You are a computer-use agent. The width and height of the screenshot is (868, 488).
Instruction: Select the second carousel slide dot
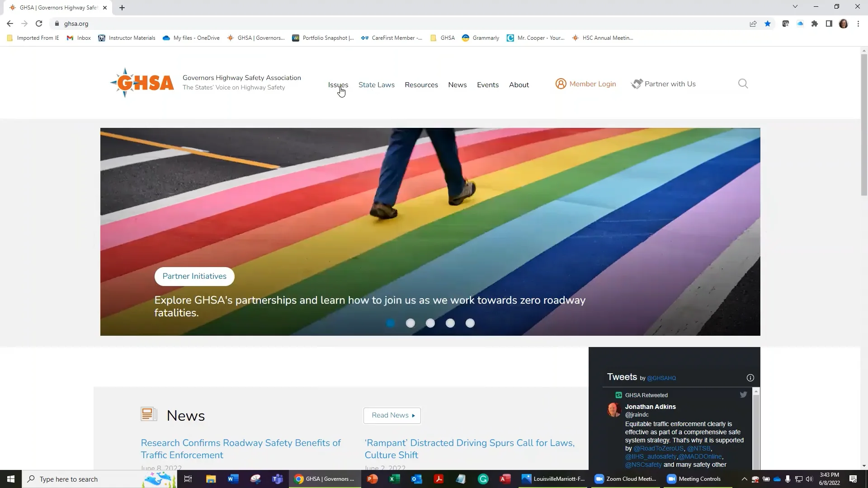[x=410, y=323]
